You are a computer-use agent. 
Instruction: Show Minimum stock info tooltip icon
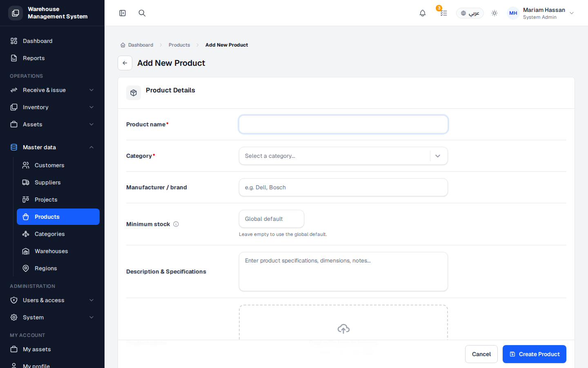point(176,224)
